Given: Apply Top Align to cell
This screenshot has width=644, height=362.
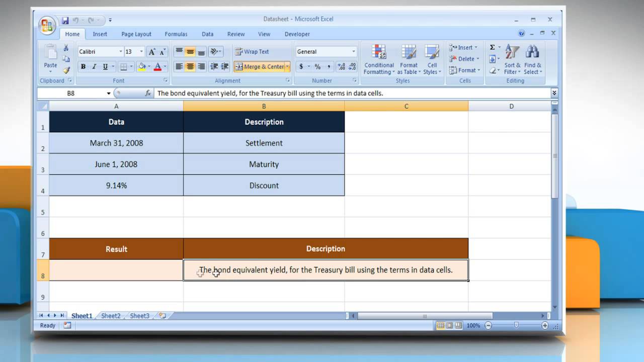Looking at the screenshot, I should (x=179, y=52).
